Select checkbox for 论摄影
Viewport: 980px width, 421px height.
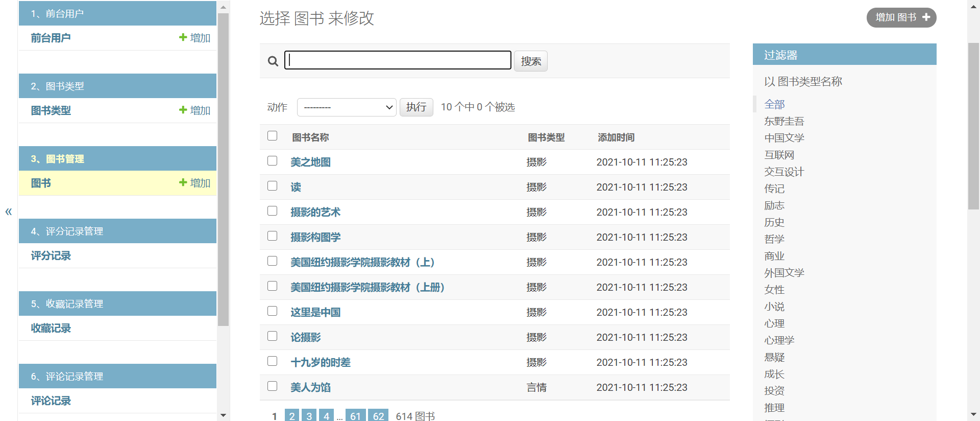click(273, 336)
